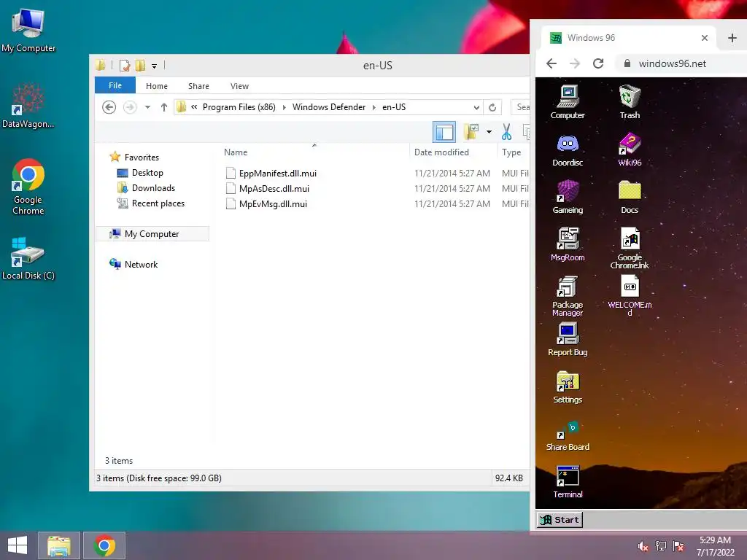The height and width of the screenshot is (560, 747).
Task: Select My Computer in navigation pane
Action: 152,234
